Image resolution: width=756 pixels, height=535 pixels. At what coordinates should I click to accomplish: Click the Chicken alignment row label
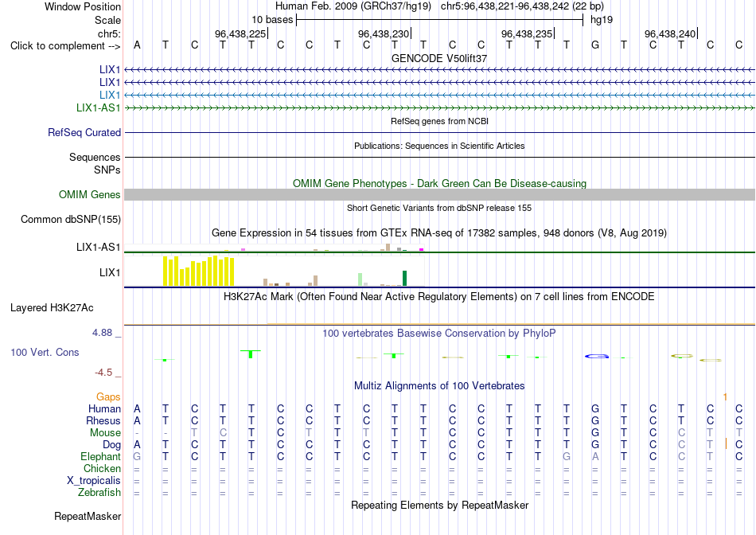[x=102, y=468]
